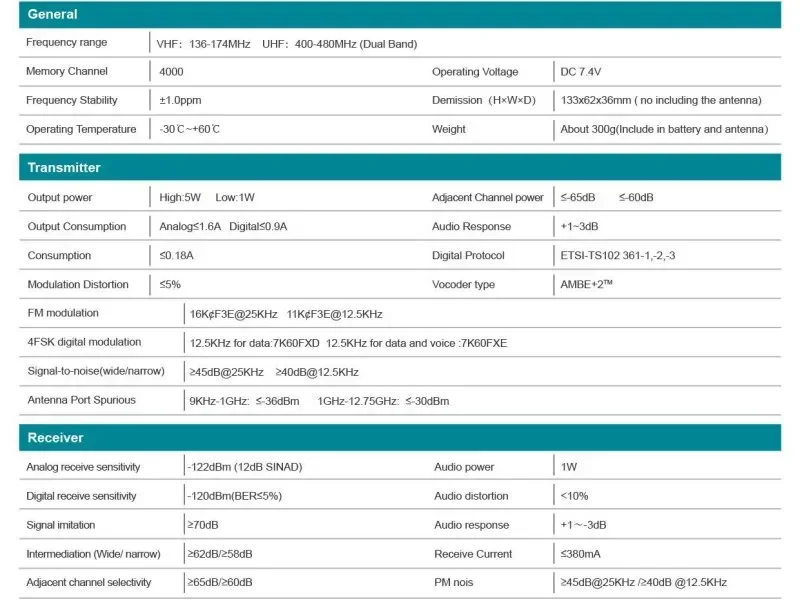This screenshot has width=800, height=600.
Task: Click the Frequency Stability label
Action: 71,100
